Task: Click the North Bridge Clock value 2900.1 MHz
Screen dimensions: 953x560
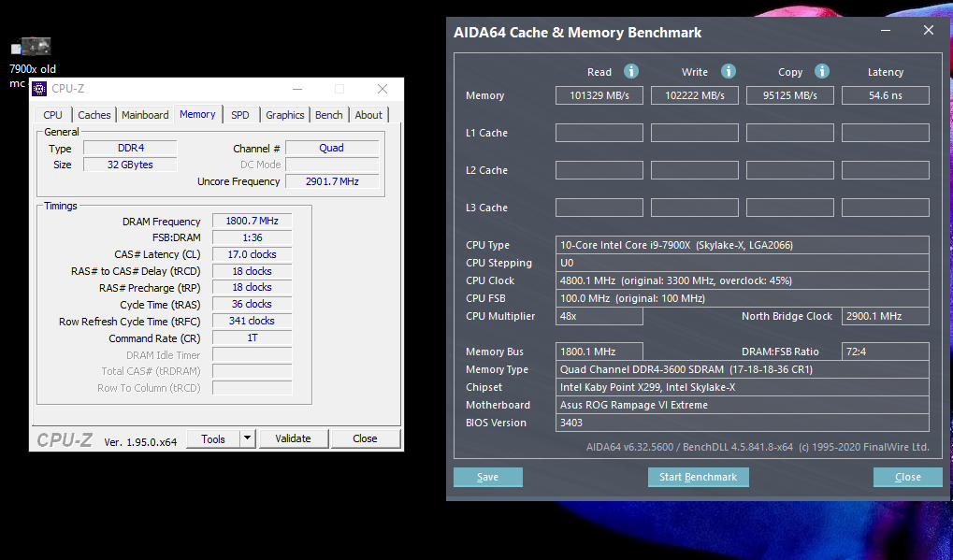Action: [x=886, y=316]
